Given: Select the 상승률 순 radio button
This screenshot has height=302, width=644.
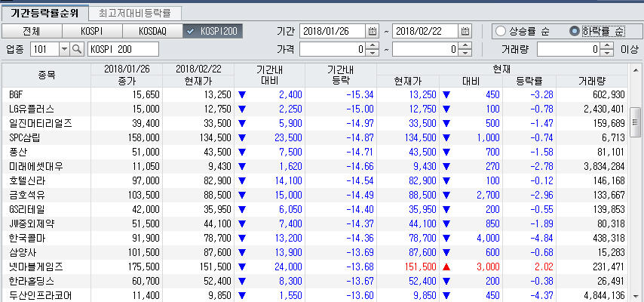Looking at the screenshot, I should pos(501,31).
